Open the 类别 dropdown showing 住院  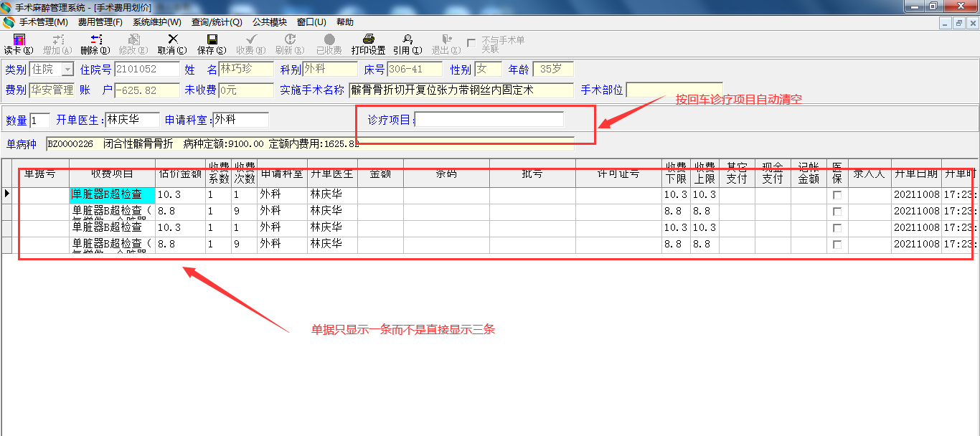point(67,70)
